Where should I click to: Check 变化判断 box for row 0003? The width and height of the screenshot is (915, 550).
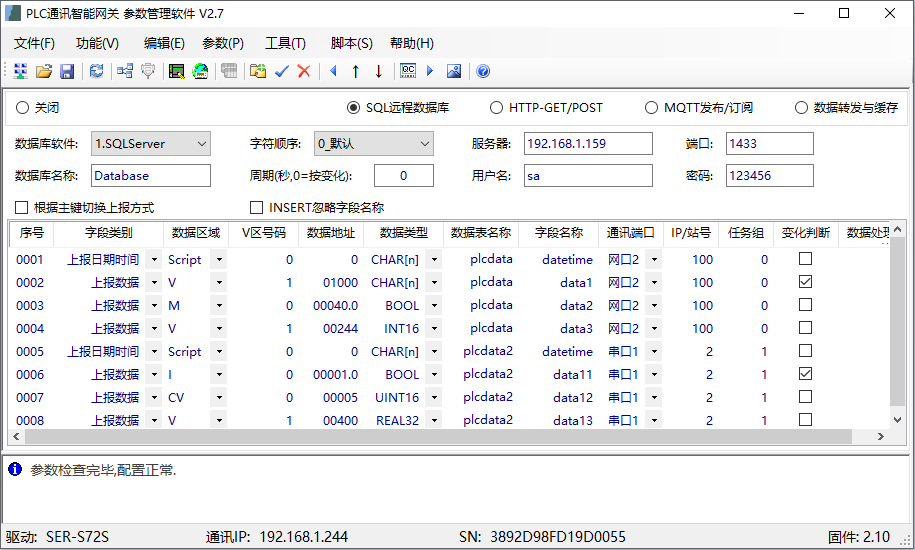pyautogui.click(x=805, y=305)
